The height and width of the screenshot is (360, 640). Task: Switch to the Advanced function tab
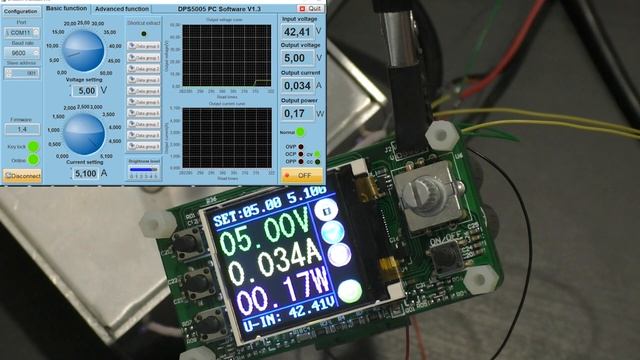pyautogui.click(x=122, y=9)
